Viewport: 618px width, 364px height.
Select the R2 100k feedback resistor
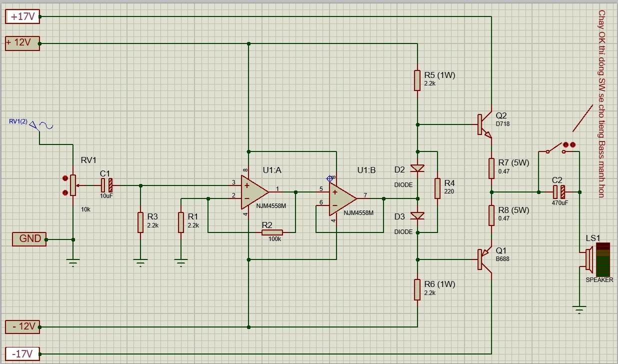[x=271, y=232]
